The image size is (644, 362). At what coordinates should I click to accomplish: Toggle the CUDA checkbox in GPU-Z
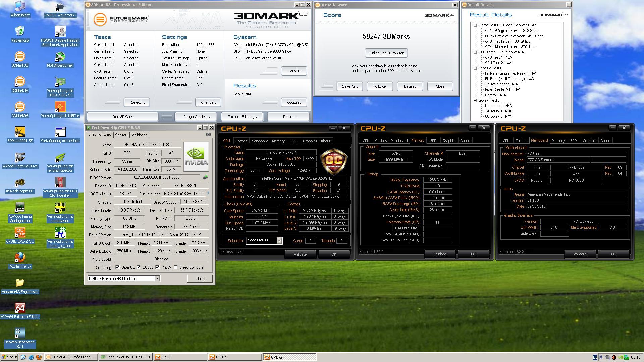click(139, 267)
